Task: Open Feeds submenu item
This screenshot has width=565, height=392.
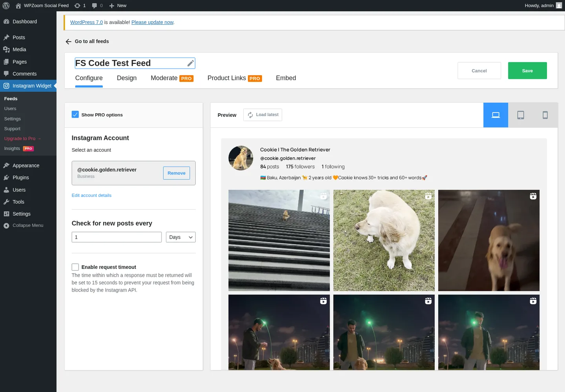Action: click(11, 99)
